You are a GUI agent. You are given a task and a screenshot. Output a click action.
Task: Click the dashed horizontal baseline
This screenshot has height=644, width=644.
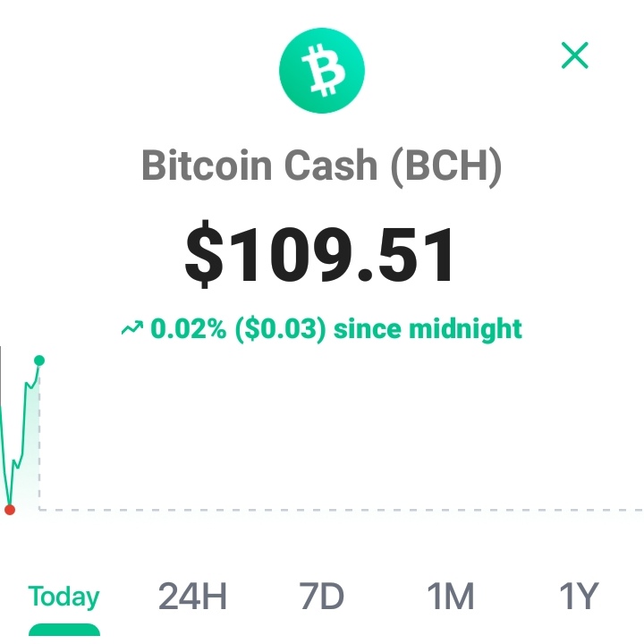click(341, 510)
